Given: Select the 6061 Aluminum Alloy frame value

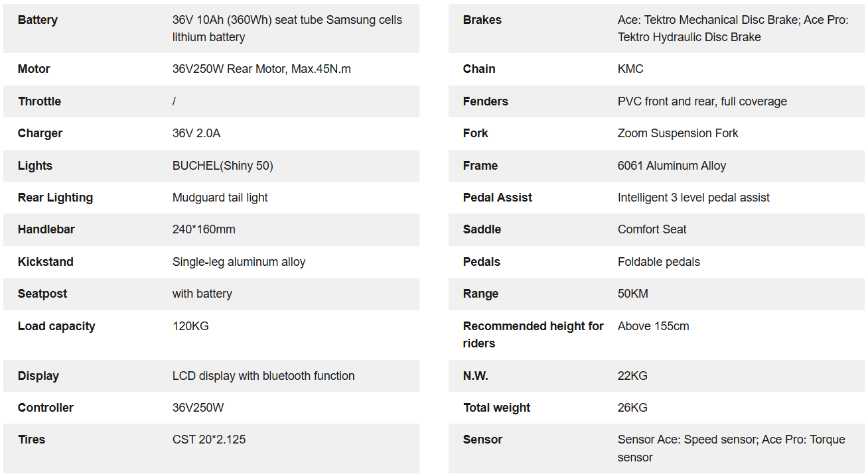Looking at the screenshot, I should point(672,166).
